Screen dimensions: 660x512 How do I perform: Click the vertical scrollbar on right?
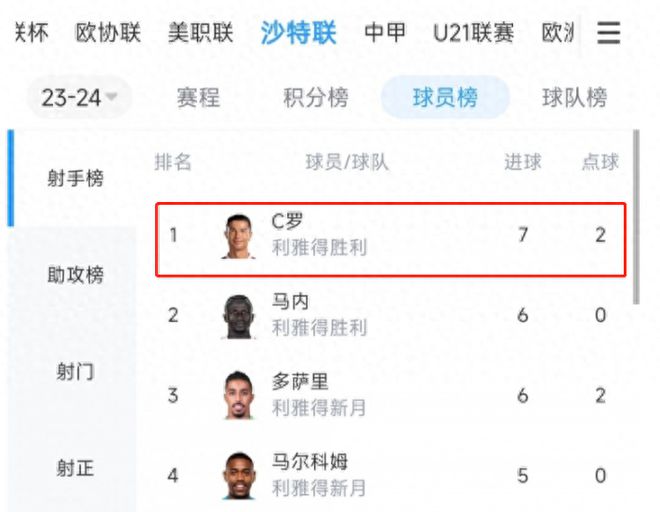[636, 217]
